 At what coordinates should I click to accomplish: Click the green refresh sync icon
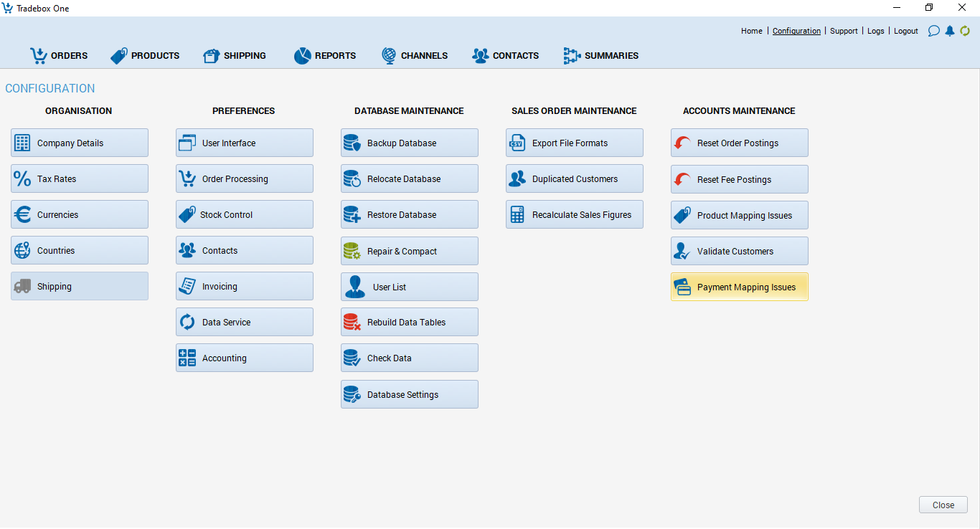[x=965, y=31]
